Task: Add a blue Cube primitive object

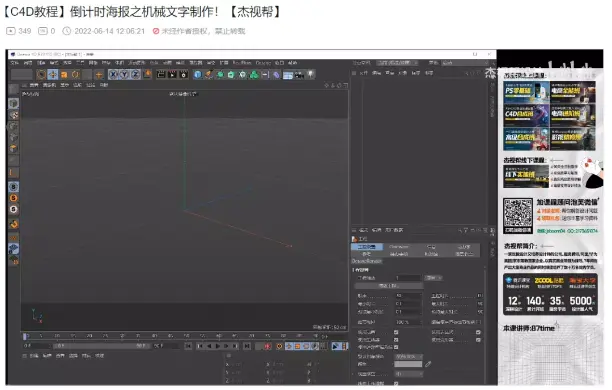Action: (197, 74)
